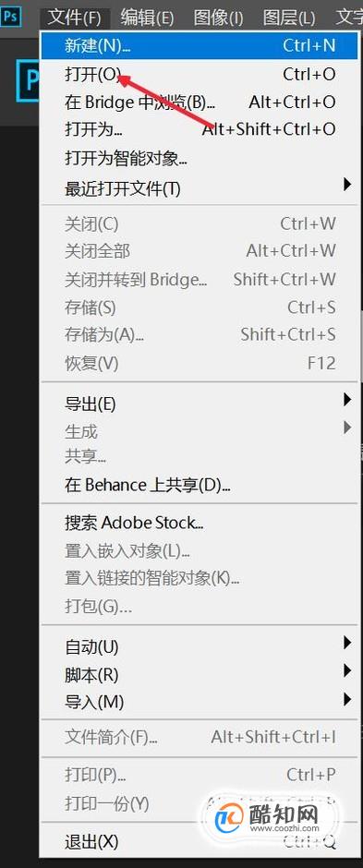Screen dimensions: 363x868
Task: Select 在 Behance 上共享(D)...
Action: (200, 486)
